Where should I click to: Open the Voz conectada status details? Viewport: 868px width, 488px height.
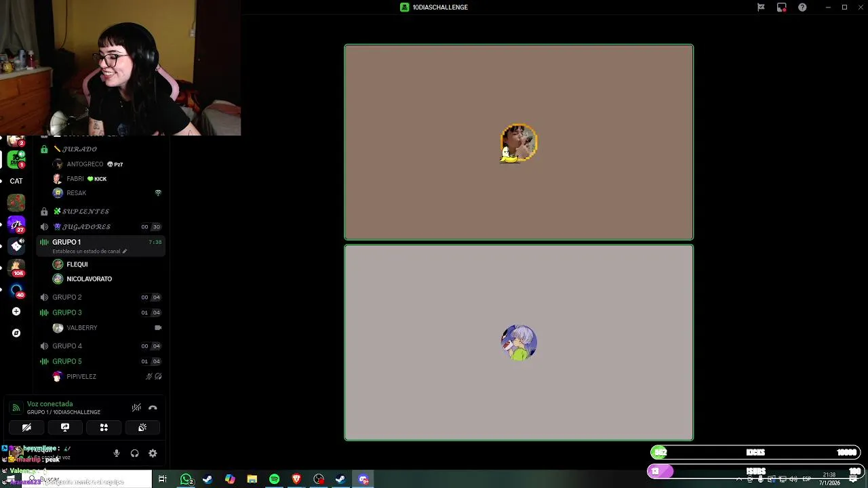coord(50,404)
